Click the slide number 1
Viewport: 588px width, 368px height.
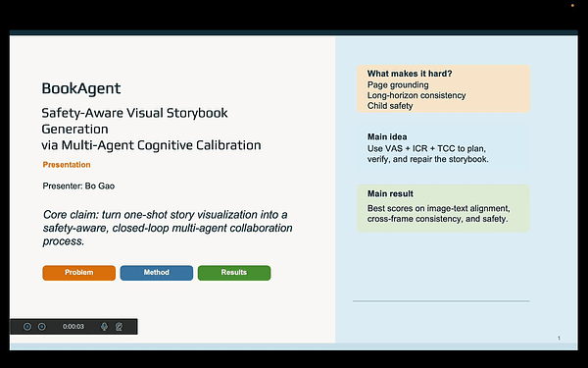click(x=559, y=338)
